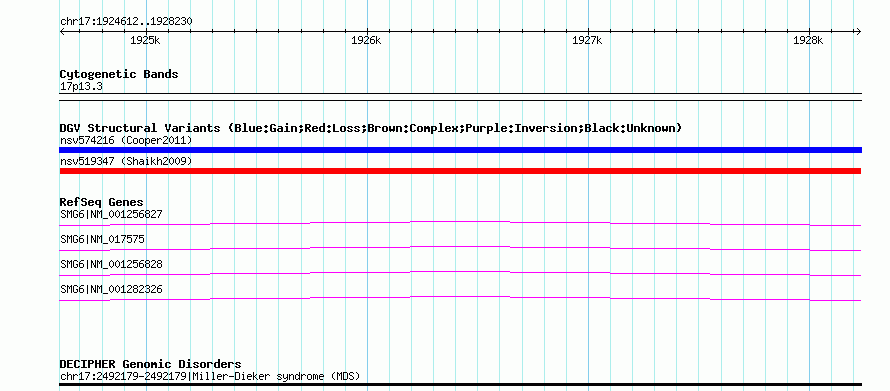Click the RefSeq Genes track title

(101, 202)
